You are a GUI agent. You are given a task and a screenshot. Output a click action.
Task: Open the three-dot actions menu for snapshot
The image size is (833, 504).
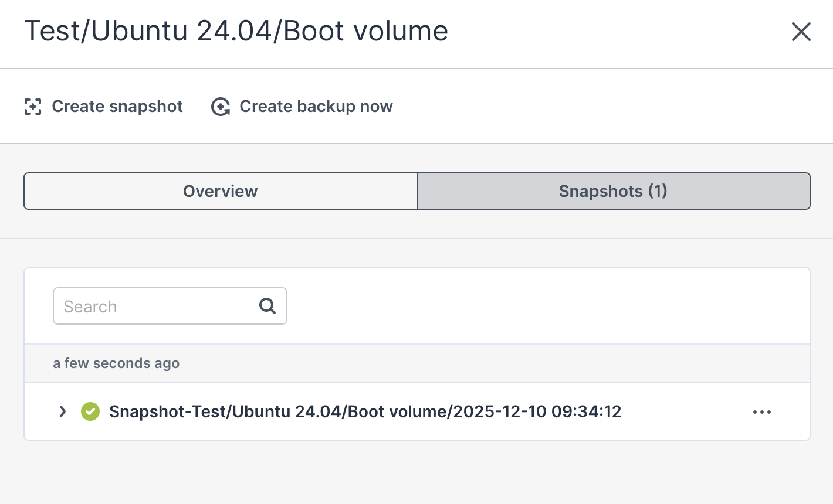tap(761, 412)
